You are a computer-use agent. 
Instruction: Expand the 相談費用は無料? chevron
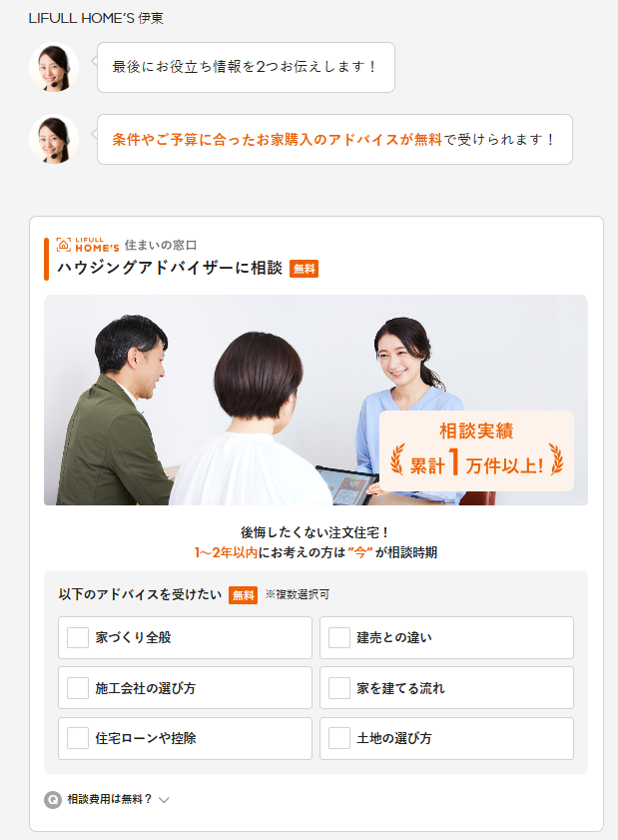click(x=165, y=800)
